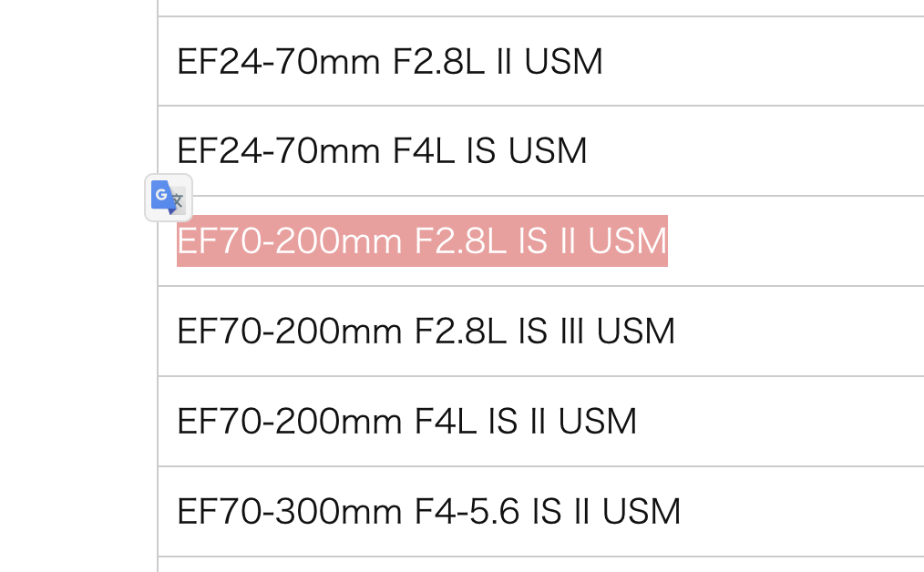Click "F4-5.6" in the EF70-300mm row

pyautogui.click(x=467, y=511)
